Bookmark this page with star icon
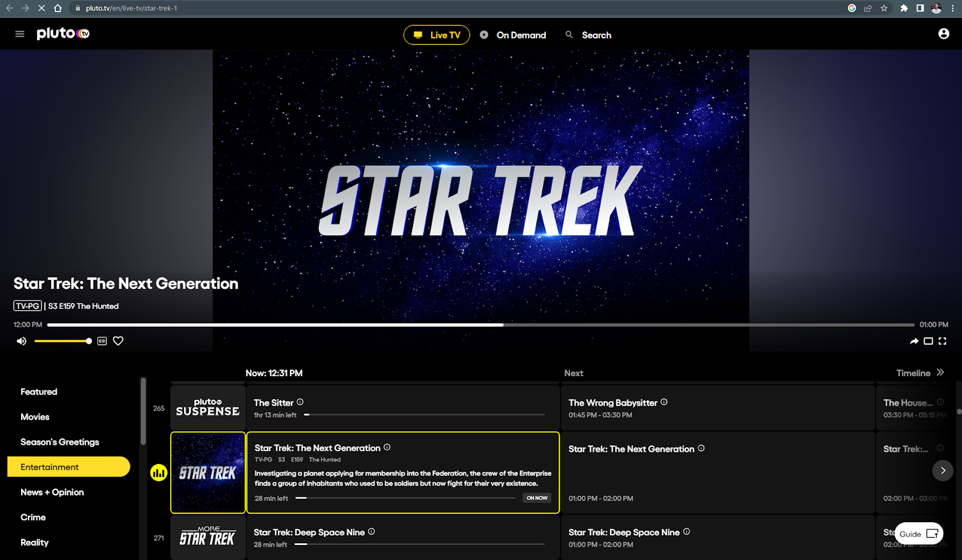The height and width of the screenshot is (560, 962). click(x=884, y=8)
